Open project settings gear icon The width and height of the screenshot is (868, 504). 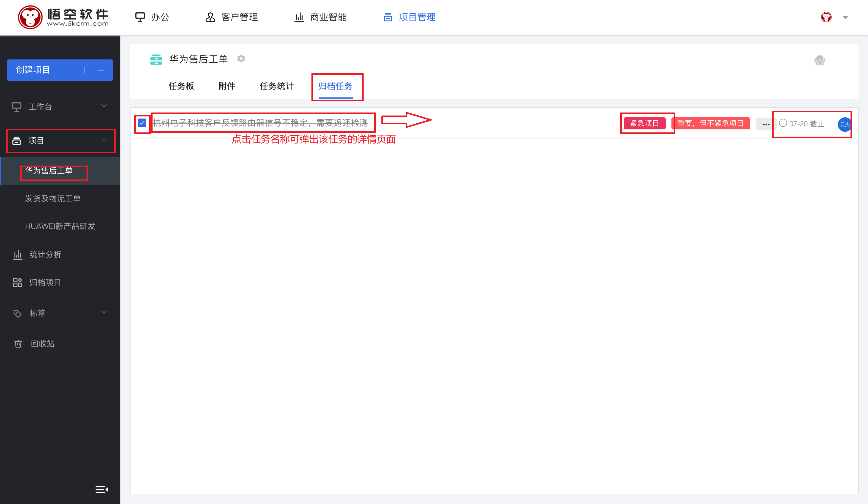[x=241, y=59]
